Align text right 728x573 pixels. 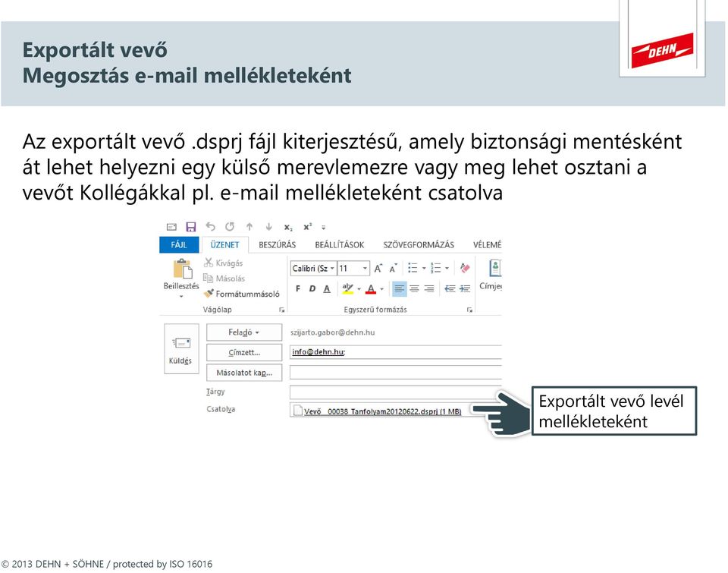pyautogui.click(x=429, y=288)
